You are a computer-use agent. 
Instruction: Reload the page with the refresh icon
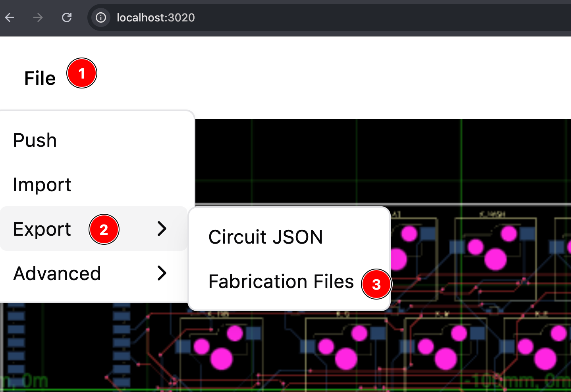[67, 17]
